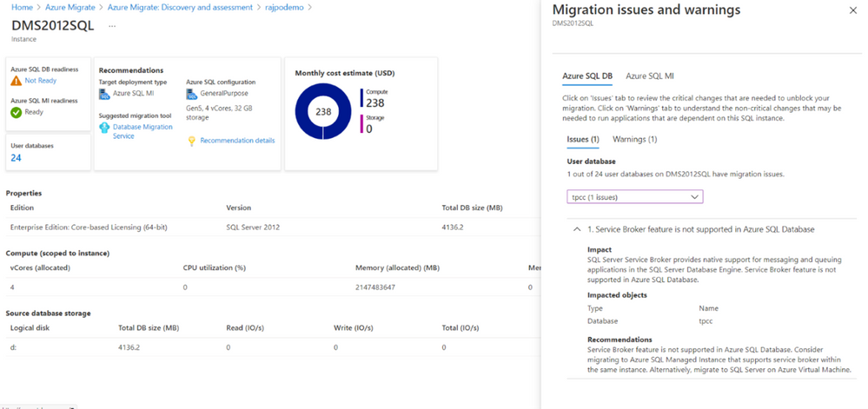
Task: Click the Version column header
Action: click(x=239, y=208)
